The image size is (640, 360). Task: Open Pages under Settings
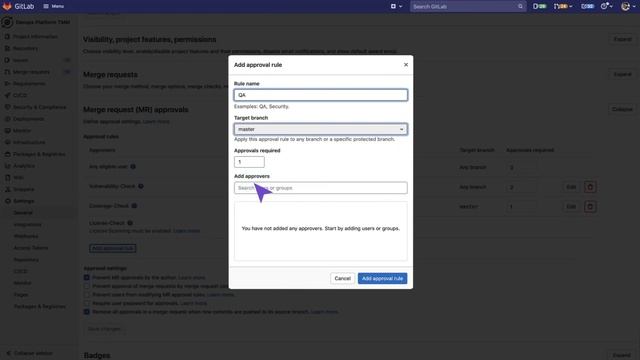click(x=21, y=294)
